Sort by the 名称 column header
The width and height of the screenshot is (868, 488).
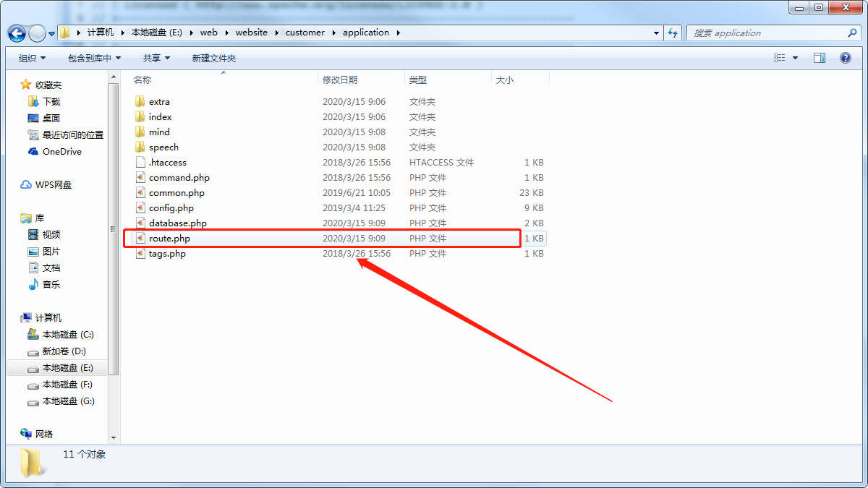[x=142, y=80]
